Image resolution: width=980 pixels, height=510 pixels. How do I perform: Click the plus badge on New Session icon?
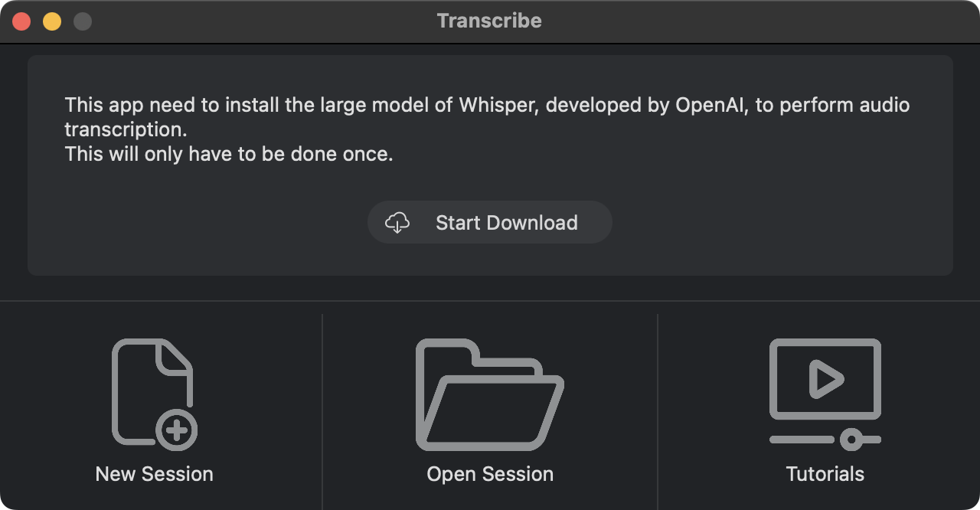point(177,430)
